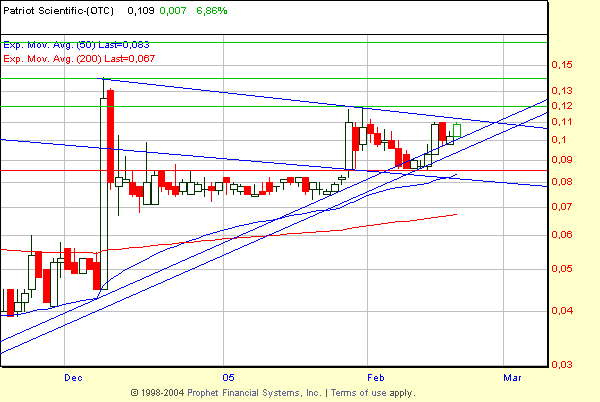Click the Prophet Financial Systems copyright notice
Image resolution: width=600 pixels, height=402 pixels.
pos(238,393)
